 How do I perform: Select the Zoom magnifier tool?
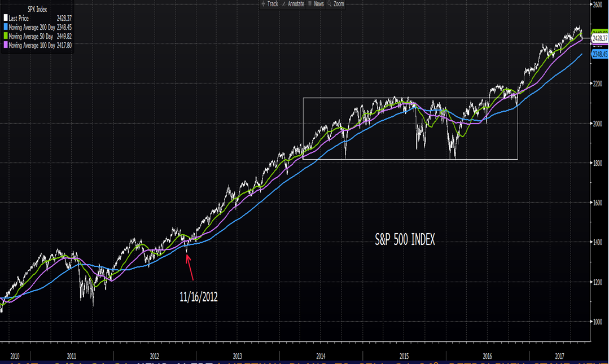336,4
